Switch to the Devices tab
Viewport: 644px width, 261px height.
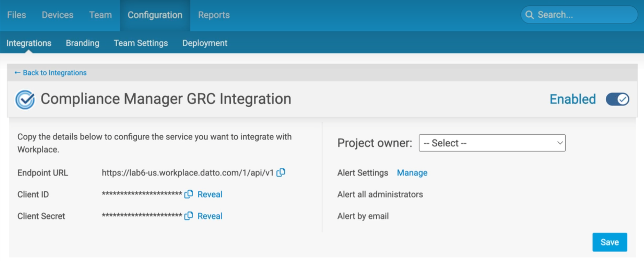pos(57,15)
